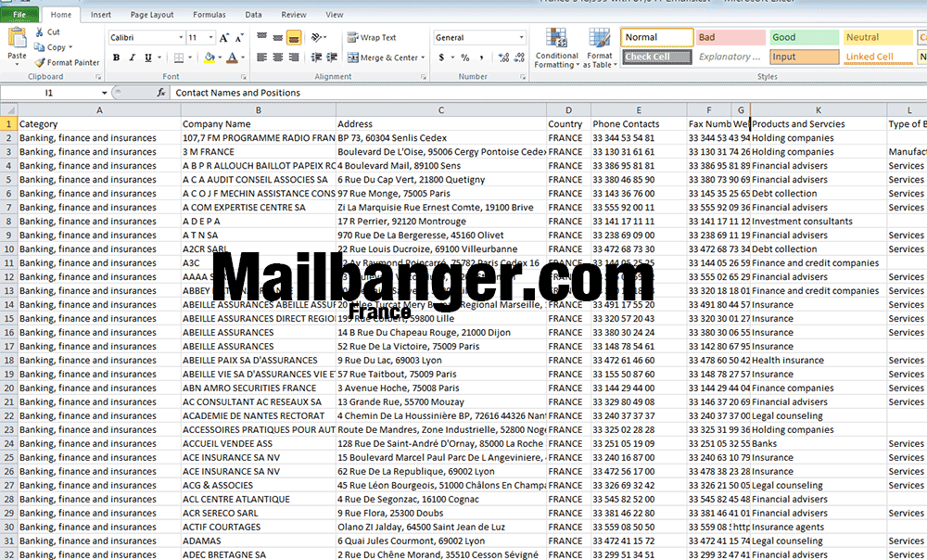Click the formula bar showing Contact Names
This screenshot has height=560, width=927.
pos(548,93)
